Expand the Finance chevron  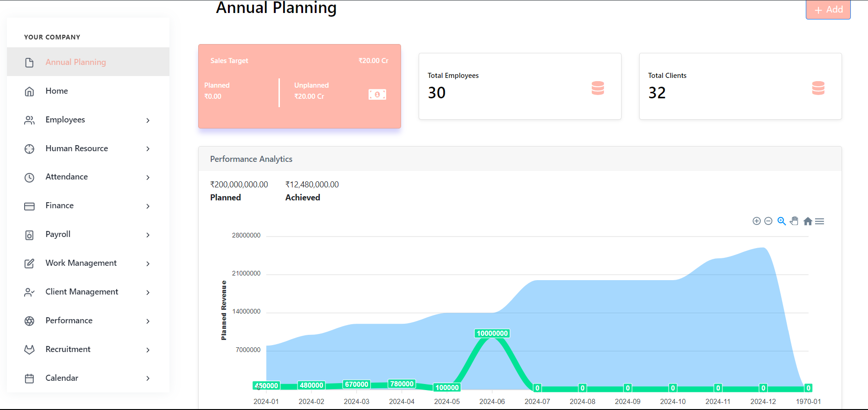pos(148,206)
